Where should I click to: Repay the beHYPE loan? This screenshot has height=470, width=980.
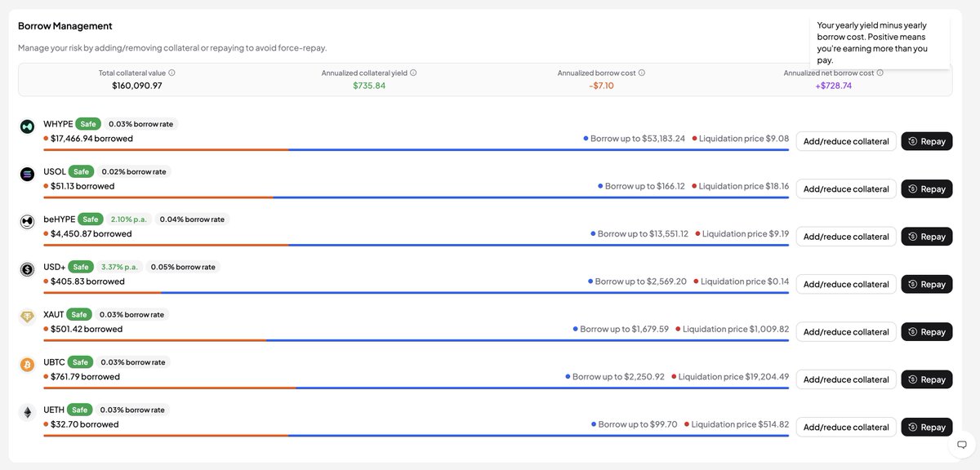click(x=927, y=237)
